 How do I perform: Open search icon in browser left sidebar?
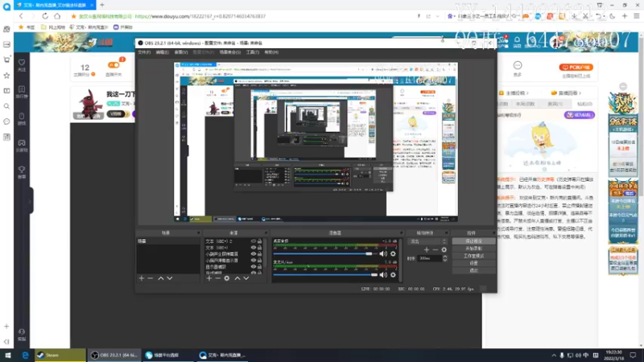coord(6,106)
